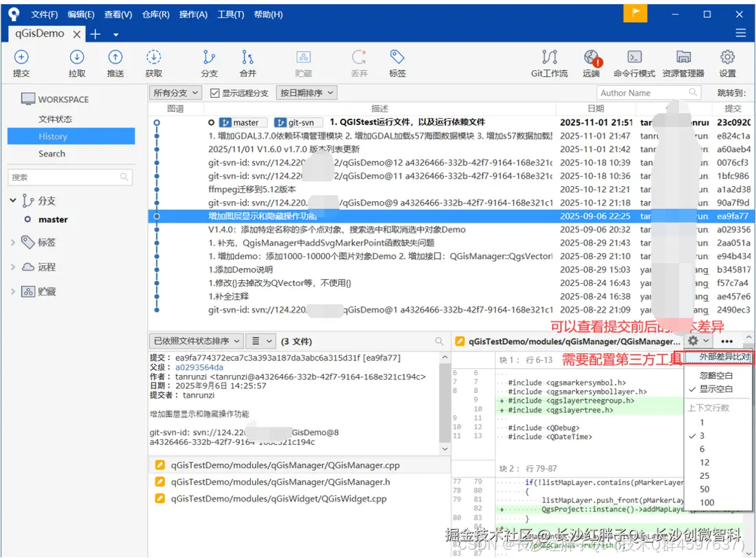Expand the 远程 tree section

click(13, 267)
